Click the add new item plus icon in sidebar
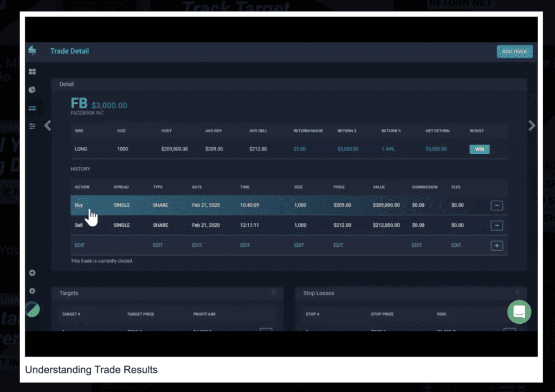Screen dimensions: 555x392 point(32,273)
